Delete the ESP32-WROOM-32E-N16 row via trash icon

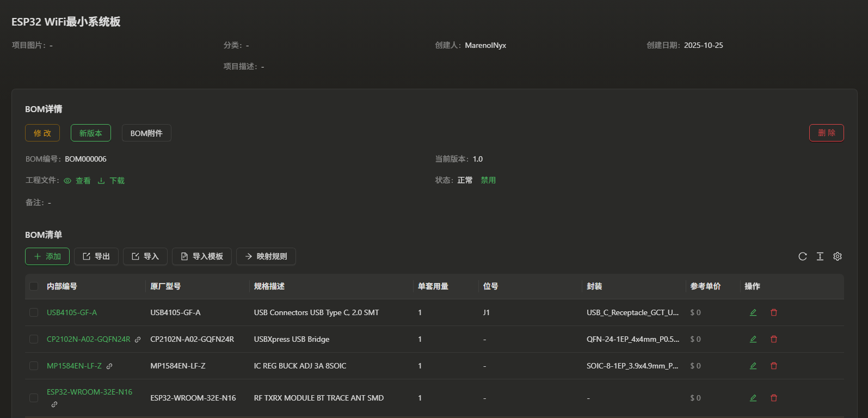pyautogui.click(x=774, y=398)
